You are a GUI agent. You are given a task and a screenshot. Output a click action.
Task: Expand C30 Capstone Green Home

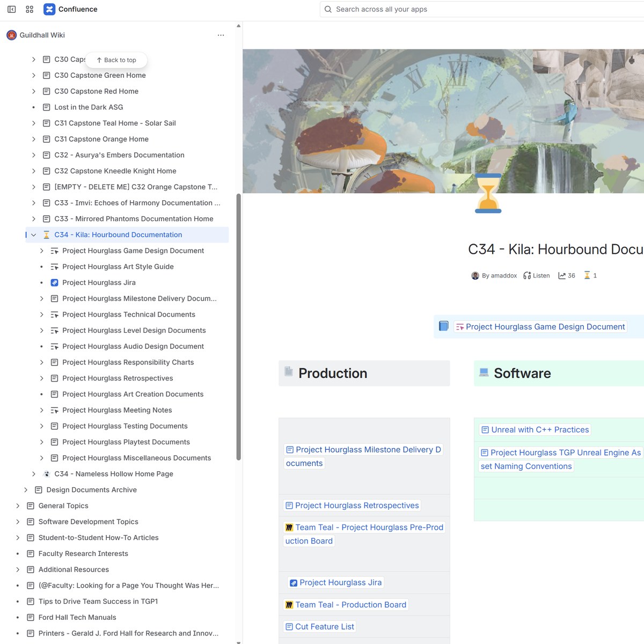click(33, 76)
